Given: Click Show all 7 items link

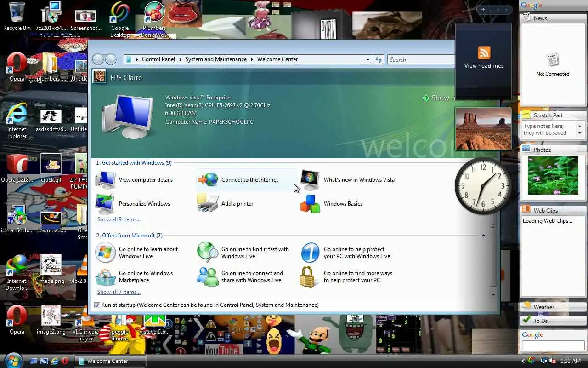Looking at the screenshot, I should point(119,292).
